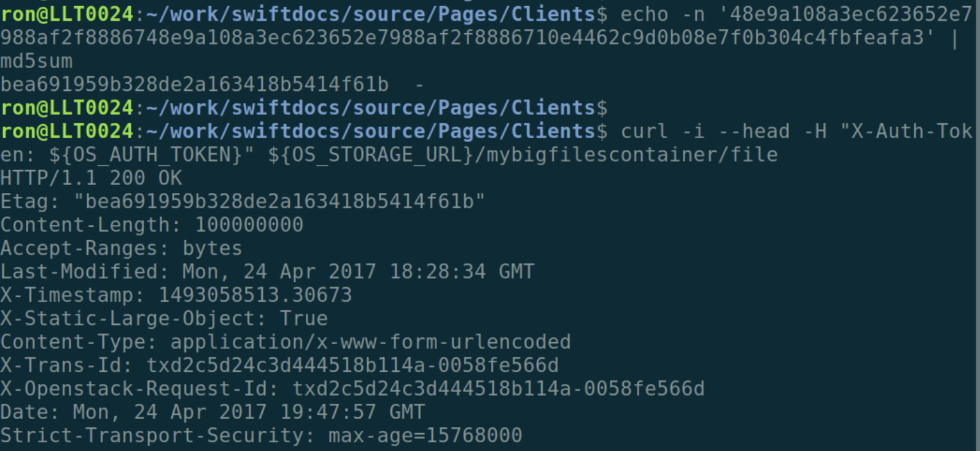Click the X-Timestamp value 1493058513.30673
This screenshot has width=980, height=451.
point(255,295)
